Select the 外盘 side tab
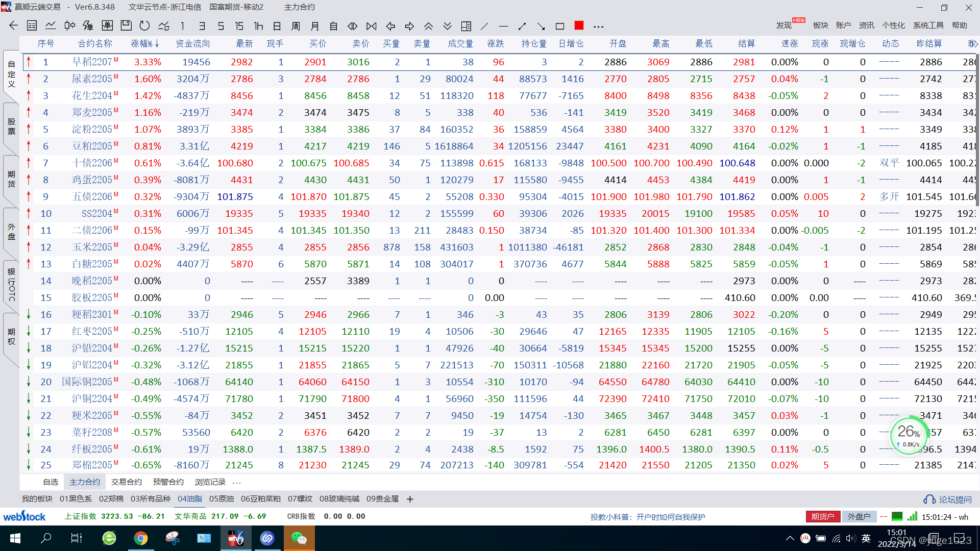Screen dimensions: 980x551 pos(11,232)
